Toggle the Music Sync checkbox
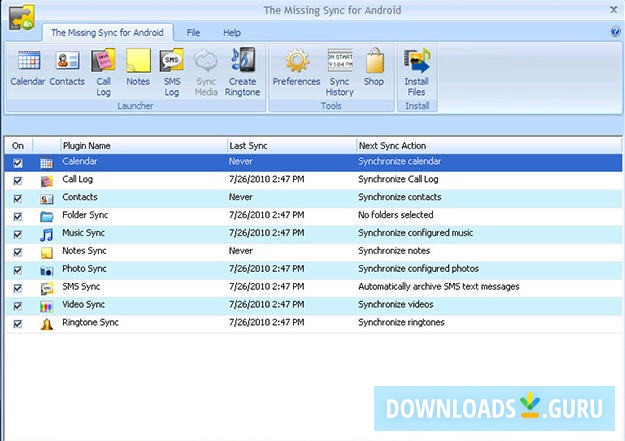 pyautogui.click(x=17, y=234)
